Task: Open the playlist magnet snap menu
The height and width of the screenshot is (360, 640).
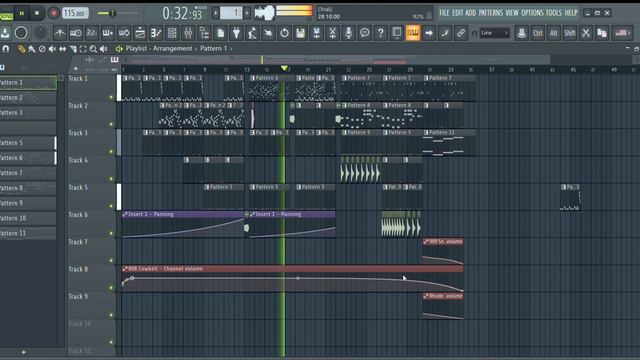Action: 6,49
